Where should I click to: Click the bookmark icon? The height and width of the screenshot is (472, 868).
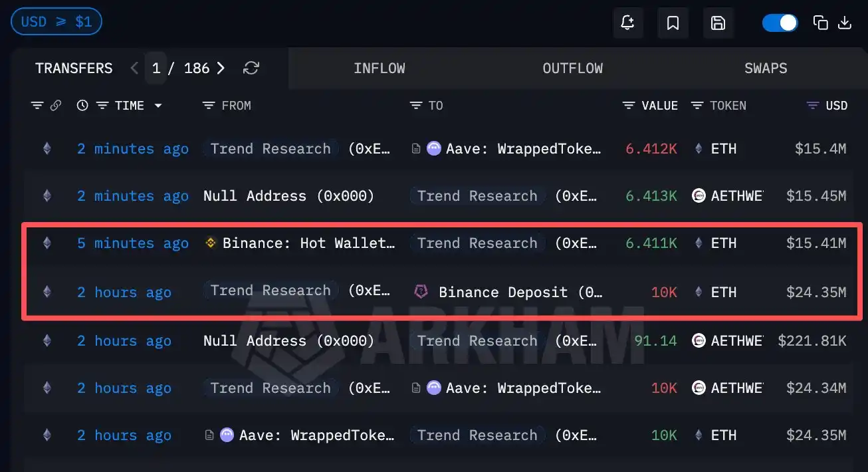(x=673, y=23)
